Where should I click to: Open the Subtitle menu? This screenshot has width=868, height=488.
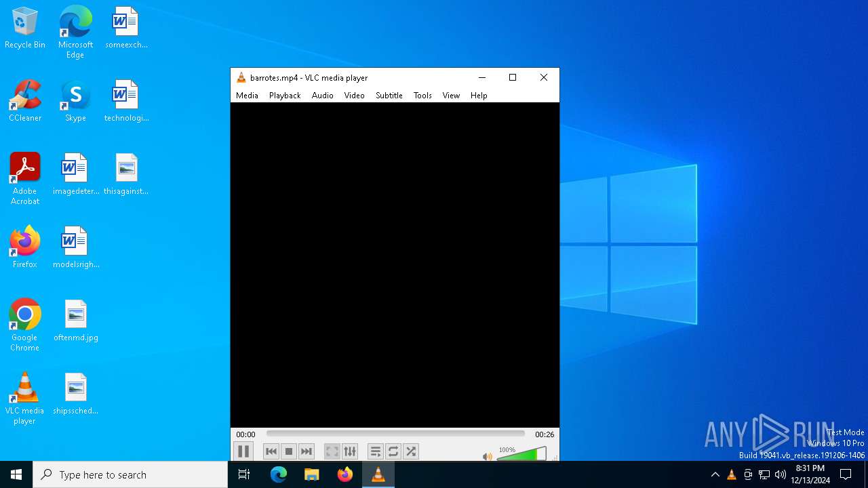point(389,96)
